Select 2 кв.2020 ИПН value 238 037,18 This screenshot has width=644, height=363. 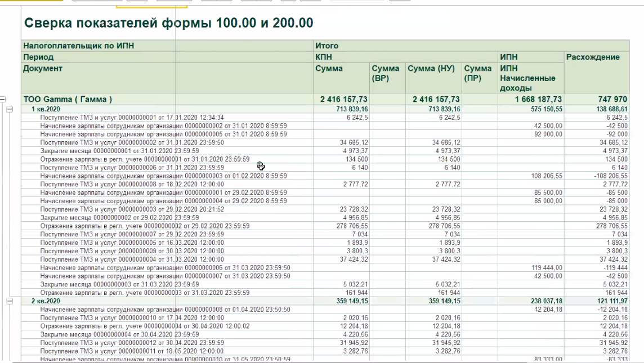(x=543, y=302)
